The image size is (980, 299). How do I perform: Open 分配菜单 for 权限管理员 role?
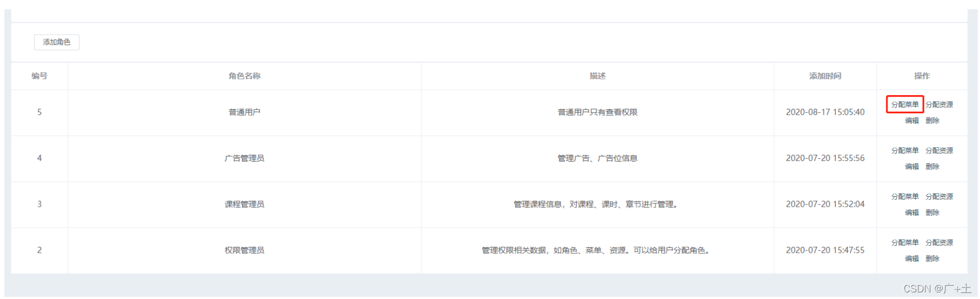(x=905, y=243)
